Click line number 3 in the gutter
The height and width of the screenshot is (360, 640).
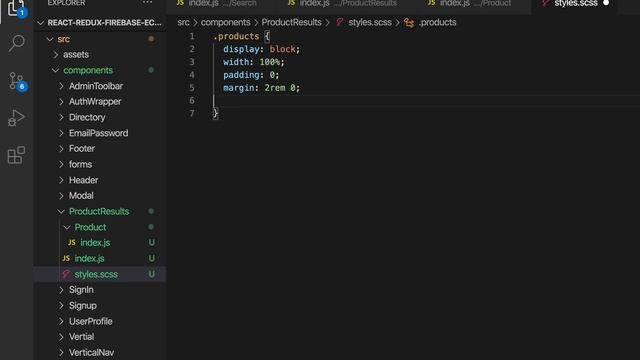point(192,62)
